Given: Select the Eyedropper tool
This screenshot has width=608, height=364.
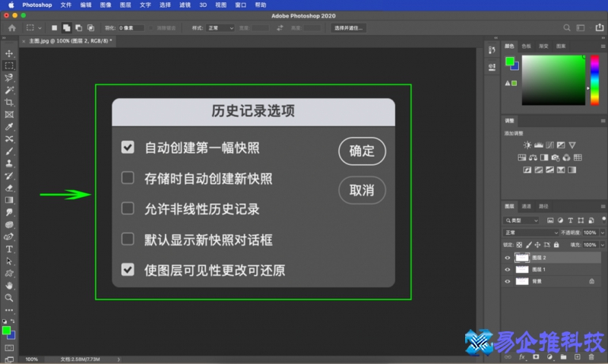Looking at the screenshot, I should point(9,127).
